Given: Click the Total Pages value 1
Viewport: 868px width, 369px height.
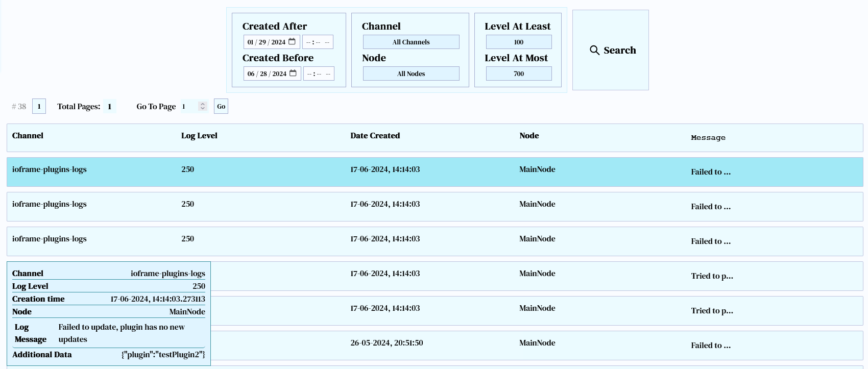Looking at the screenshot, I should (109, 106).
